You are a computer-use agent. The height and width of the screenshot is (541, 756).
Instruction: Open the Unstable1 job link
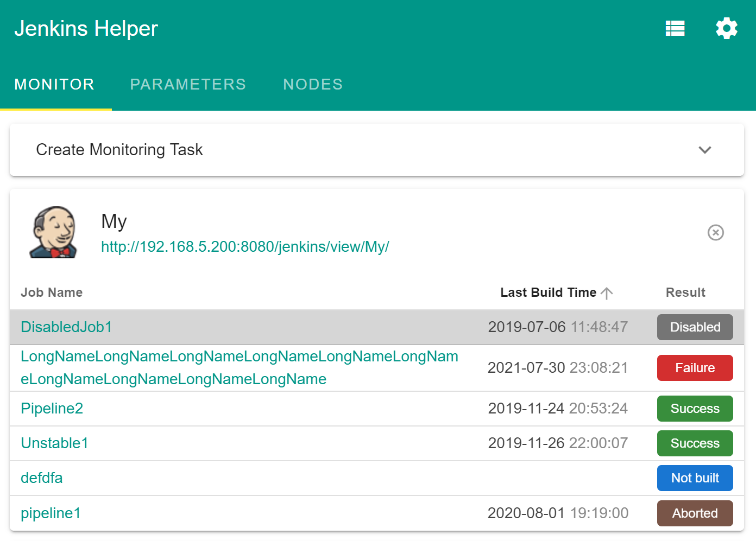click(54, 443)
